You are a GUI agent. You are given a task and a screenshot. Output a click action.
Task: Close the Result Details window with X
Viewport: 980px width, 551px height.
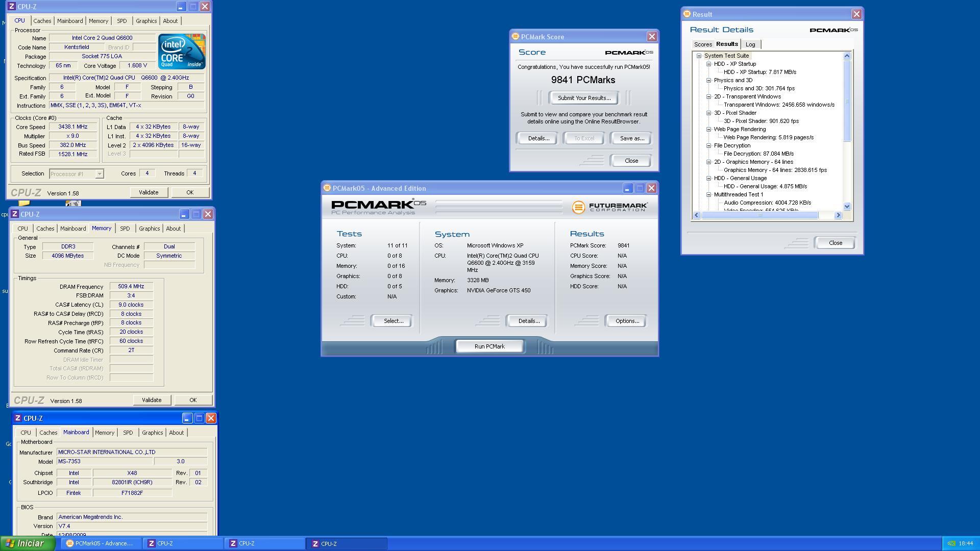(x=856, y=14)
